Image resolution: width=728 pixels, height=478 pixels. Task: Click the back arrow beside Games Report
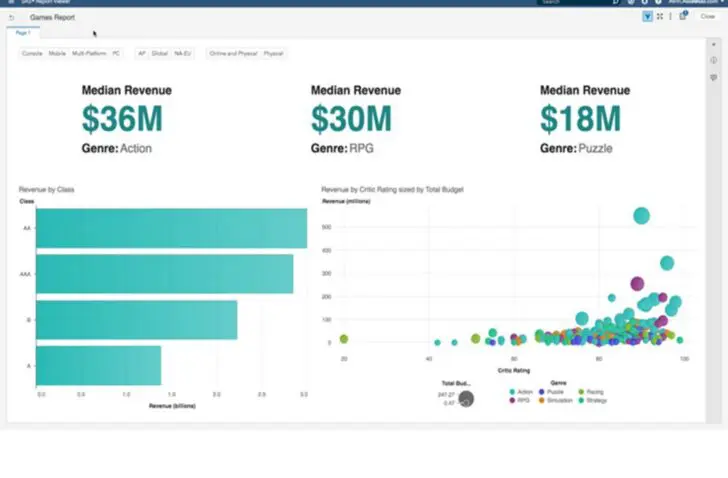click(12, 18)
